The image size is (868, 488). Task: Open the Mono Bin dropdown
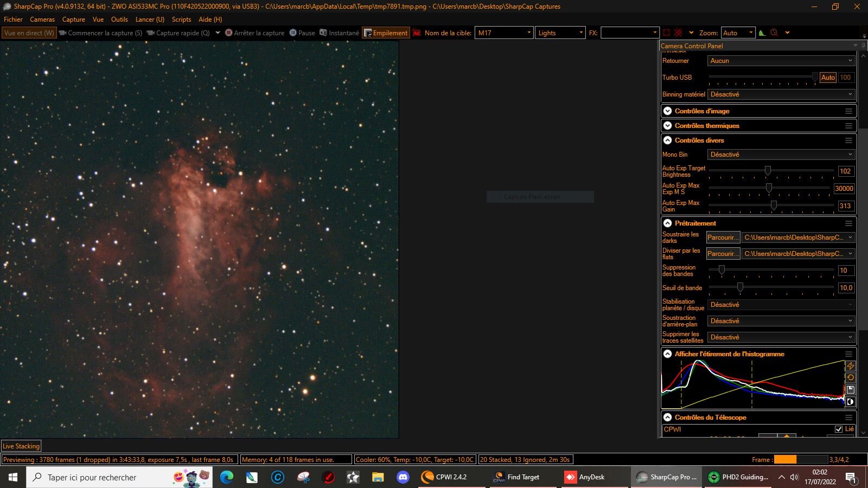coord(781,155)
